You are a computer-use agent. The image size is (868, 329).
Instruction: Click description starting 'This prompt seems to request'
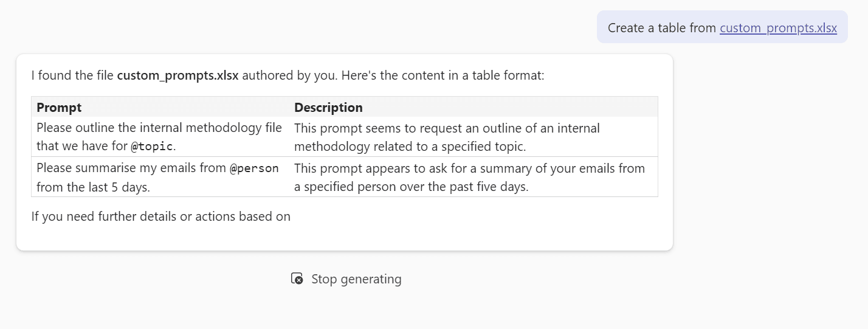click(x=447, y=137)
